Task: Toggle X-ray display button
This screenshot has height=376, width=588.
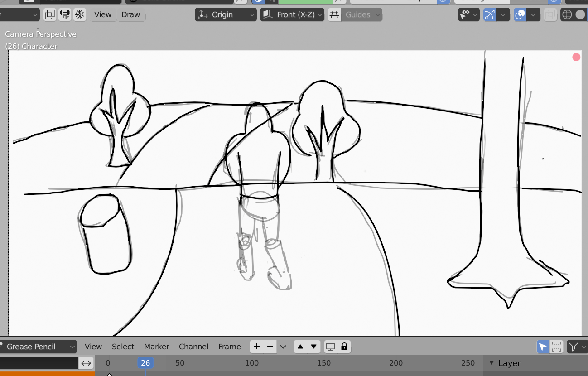Action: 550,14
